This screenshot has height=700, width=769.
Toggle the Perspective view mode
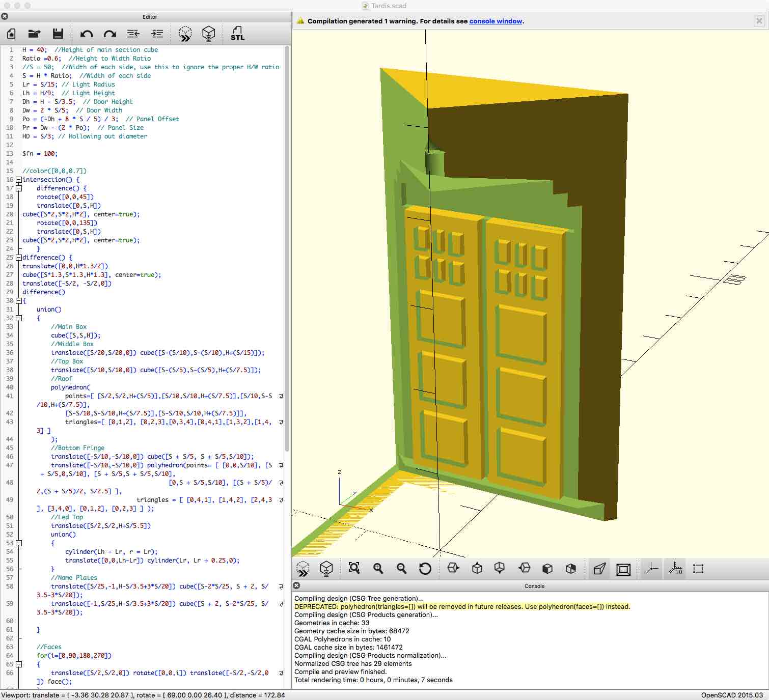pyautogui.click(x=599, y=569)
